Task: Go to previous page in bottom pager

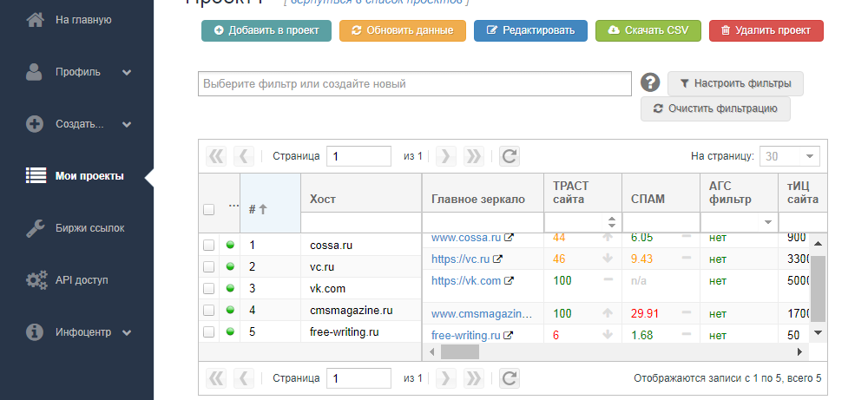Action: tap(244, 379)
